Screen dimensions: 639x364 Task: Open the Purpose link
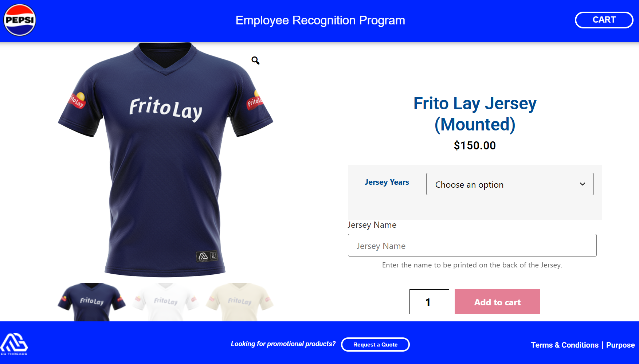[x=620, y=345]
